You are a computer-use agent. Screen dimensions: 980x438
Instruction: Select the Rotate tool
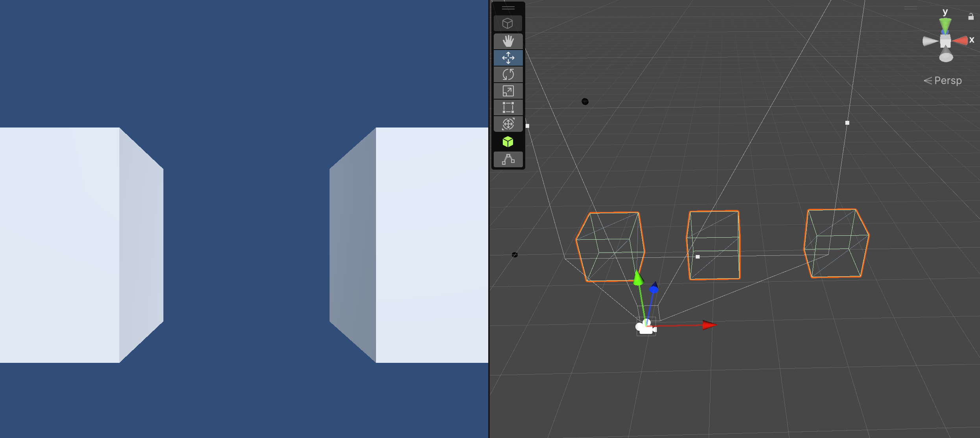coord(508,74)
